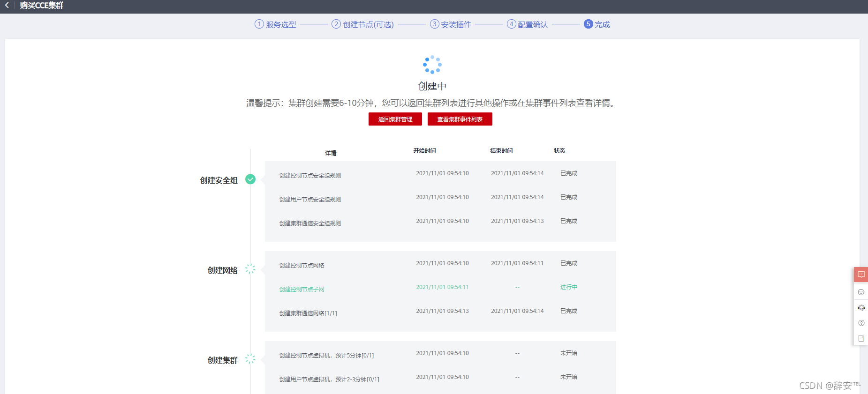Click 返回集群管理 button
The image size is (868, 394).
tap(395, 119)
